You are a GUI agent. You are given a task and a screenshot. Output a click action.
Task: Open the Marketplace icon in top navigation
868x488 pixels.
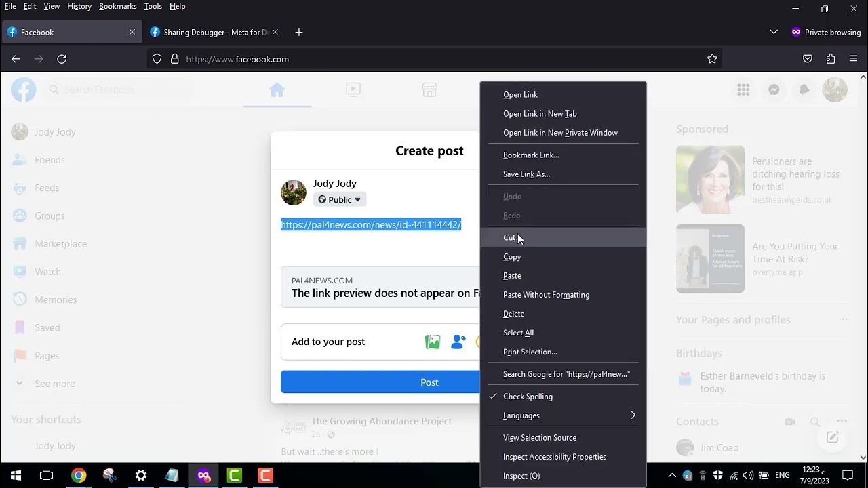(429, 89)
